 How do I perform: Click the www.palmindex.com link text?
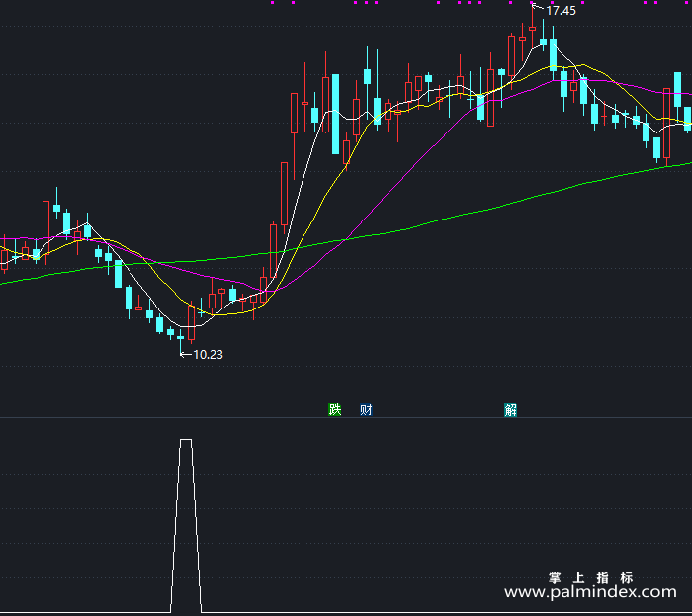tap(590, 592)
